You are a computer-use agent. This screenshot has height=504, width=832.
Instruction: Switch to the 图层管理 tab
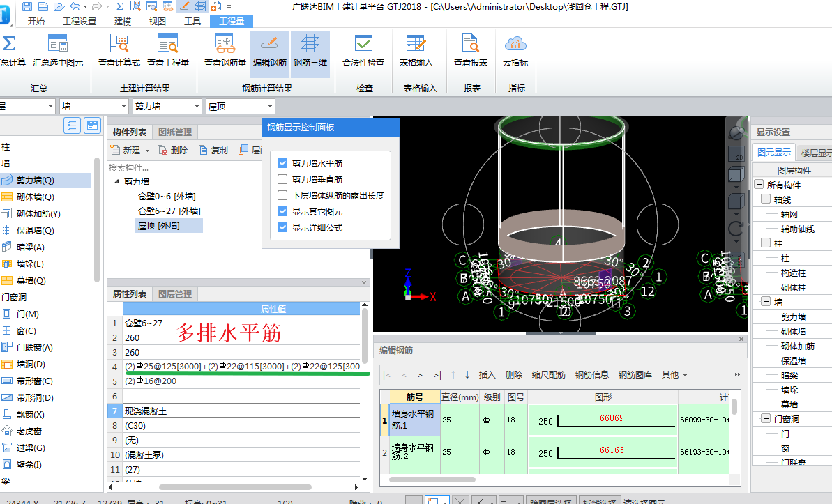pyautogui.click(x=174, y=294)
